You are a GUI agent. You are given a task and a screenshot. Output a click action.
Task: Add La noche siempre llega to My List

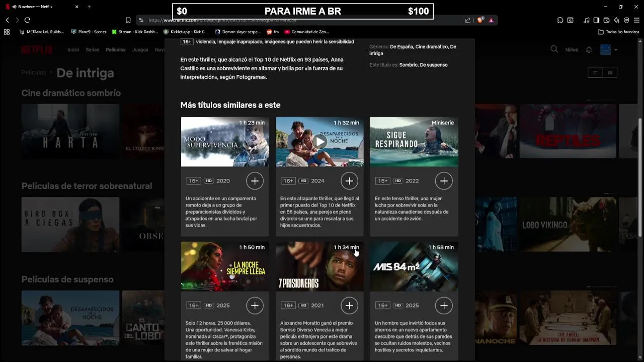pos(255,305)
